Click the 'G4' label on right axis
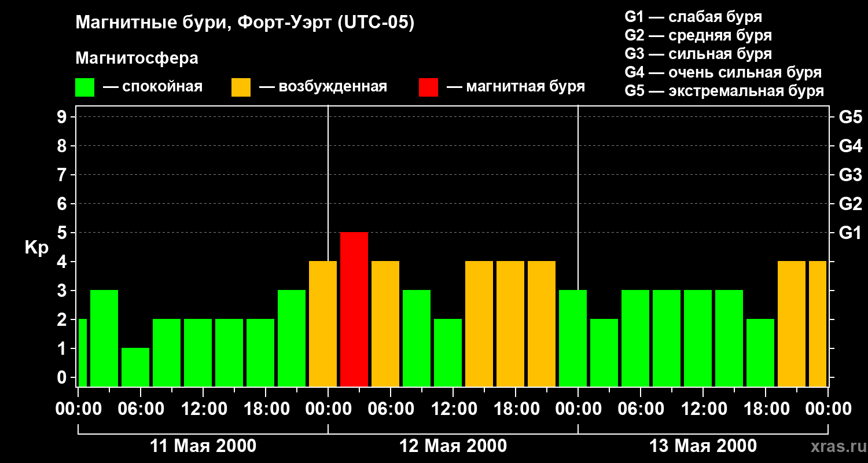 tap(850, 146)
